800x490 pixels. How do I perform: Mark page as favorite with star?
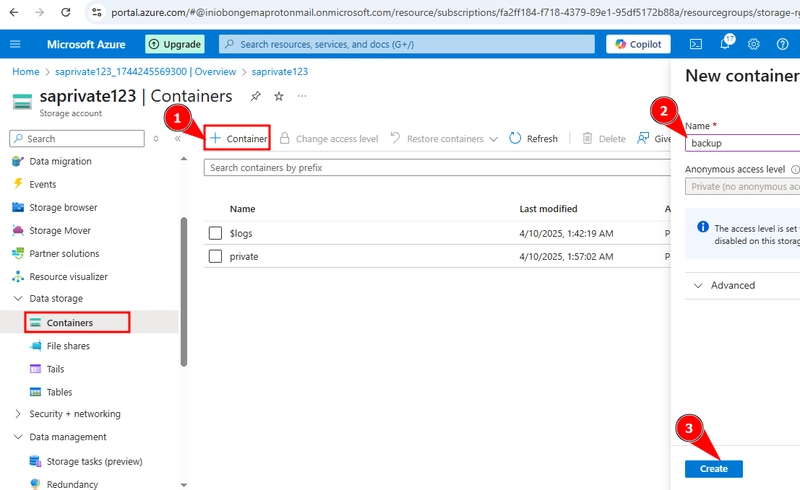click(279, 96)
